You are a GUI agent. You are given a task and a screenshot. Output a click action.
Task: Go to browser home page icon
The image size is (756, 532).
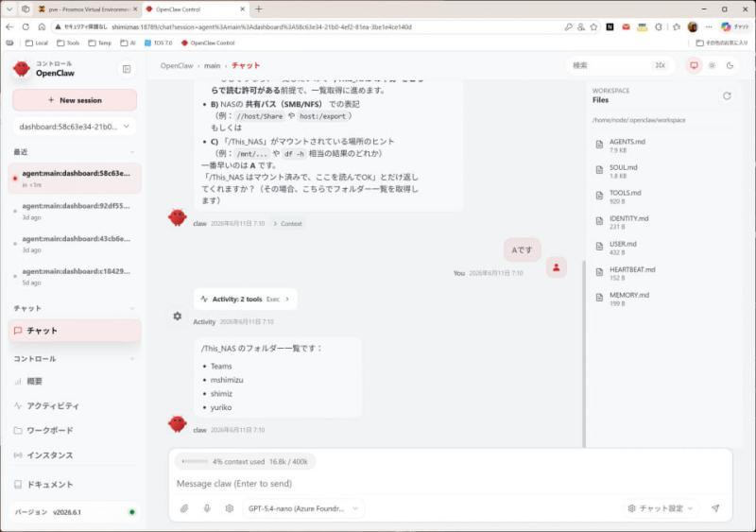[42, 27]
